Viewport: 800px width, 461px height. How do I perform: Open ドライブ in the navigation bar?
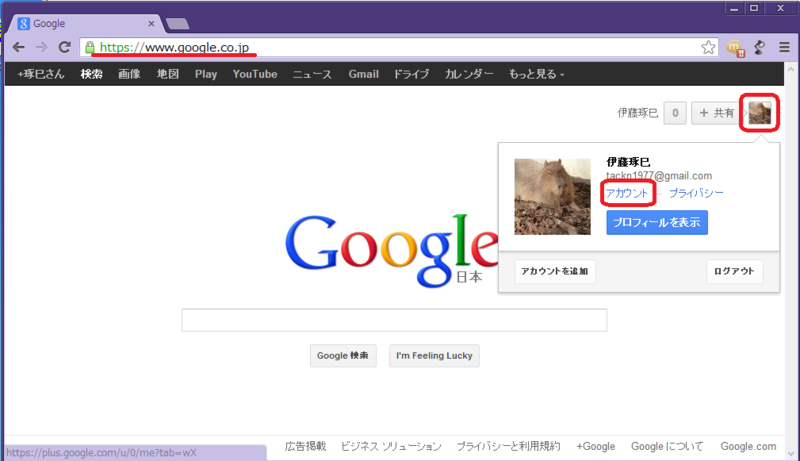tap(411, 74)
